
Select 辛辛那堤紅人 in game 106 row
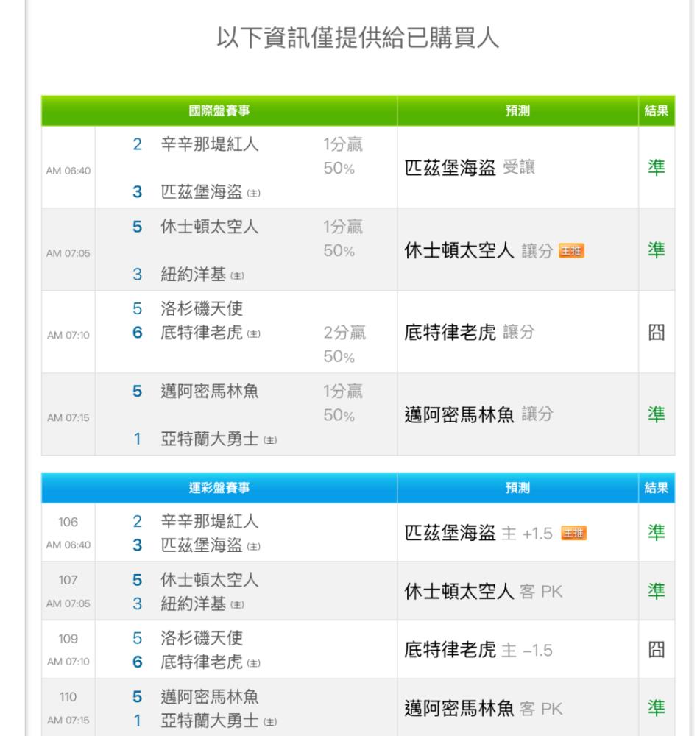[x=209, y=522]
